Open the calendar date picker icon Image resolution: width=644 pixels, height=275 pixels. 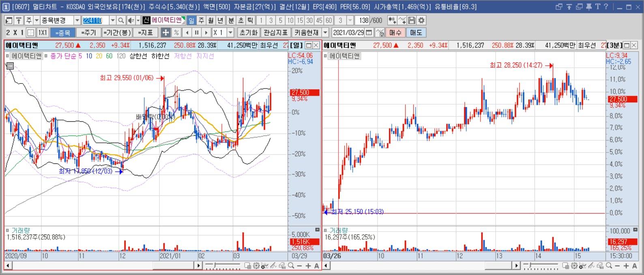pos(369,32)
